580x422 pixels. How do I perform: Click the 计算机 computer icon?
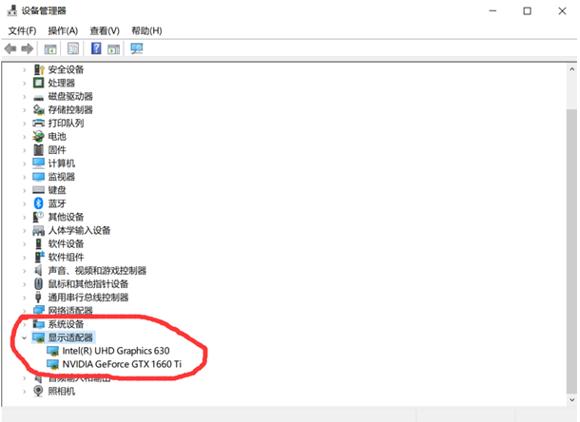coord(38,163)
